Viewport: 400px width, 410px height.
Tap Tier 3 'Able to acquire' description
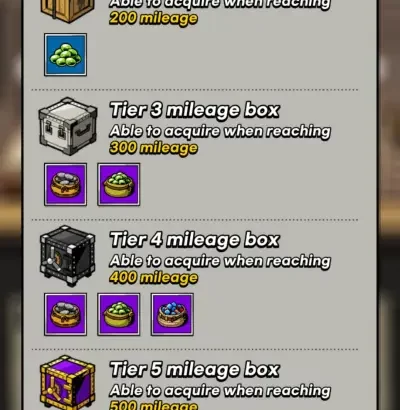(x=220, y=131)
